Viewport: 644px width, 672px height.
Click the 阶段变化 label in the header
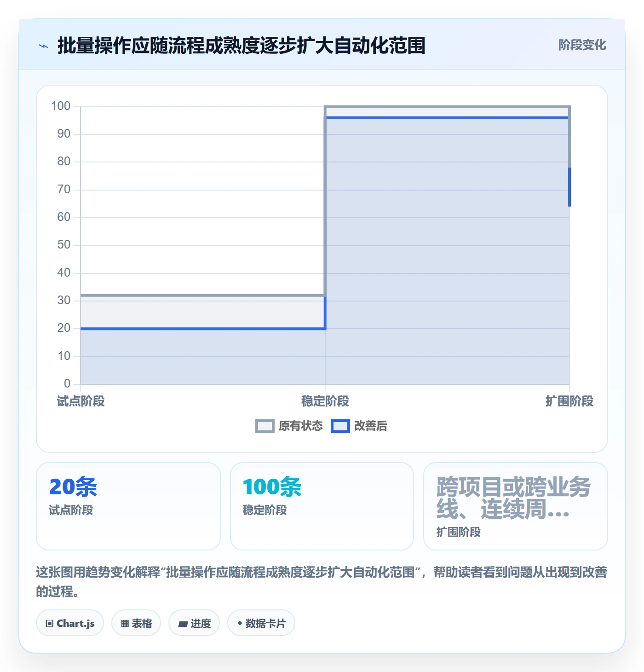pos(582,45)
